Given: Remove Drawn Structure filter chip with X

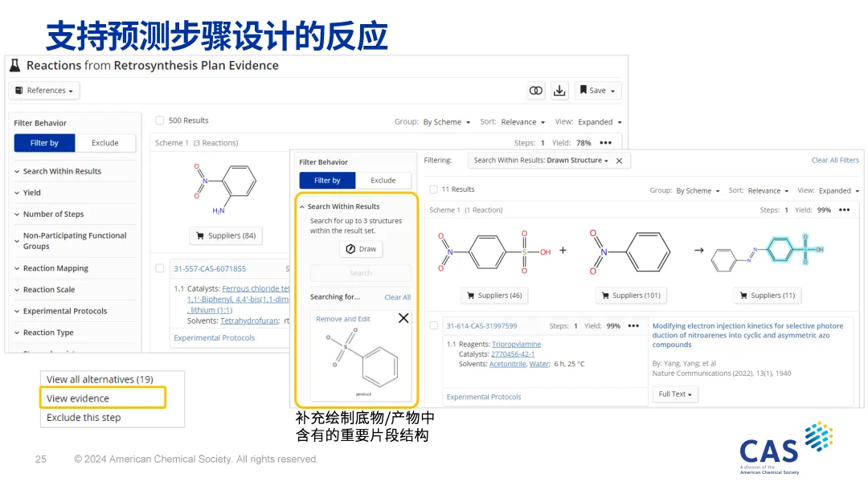Looking at the screenshot, I should [620, 161].
